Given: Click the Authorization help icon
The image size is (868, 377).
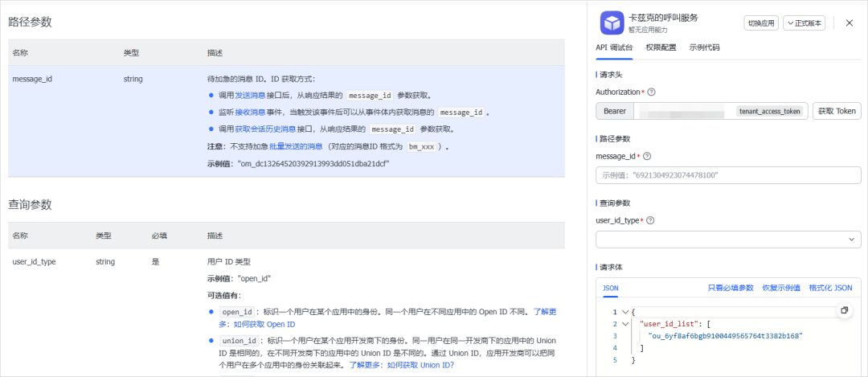Looking at the screenshot, I should [651, 92].
